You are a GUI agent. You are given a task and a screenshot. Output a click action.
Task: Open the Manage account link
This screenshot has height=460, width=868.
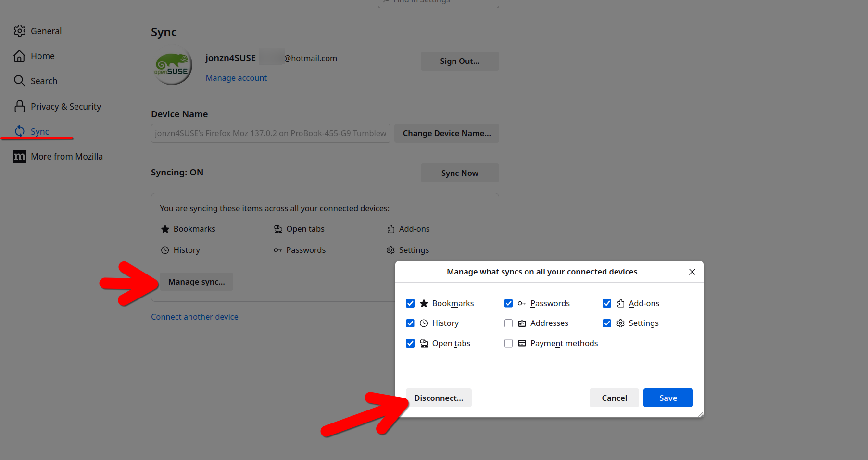pyautogui.click(x=236, y=78)
